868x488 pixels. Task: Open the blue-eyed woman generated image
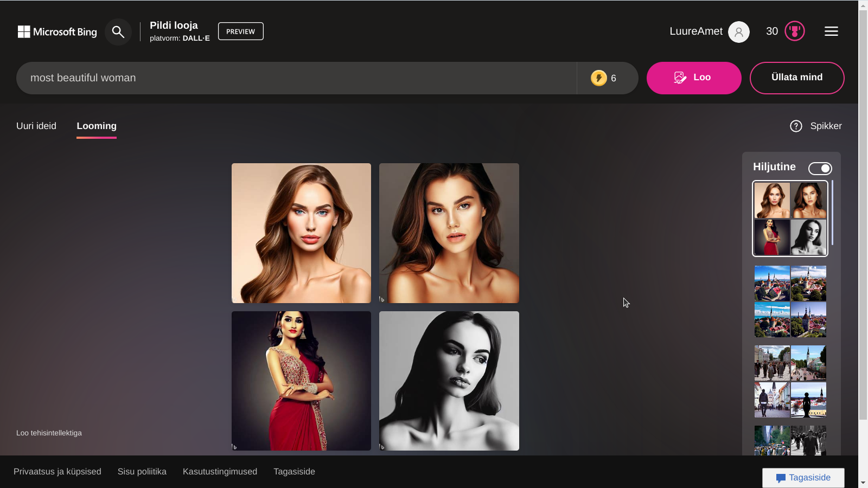(x=302, y=233)
